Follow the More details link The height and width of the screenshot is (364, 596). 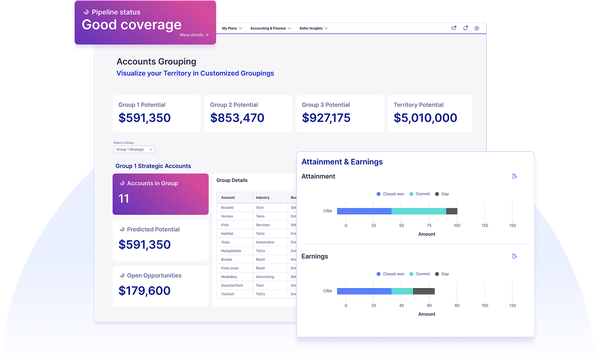point(194,35)
